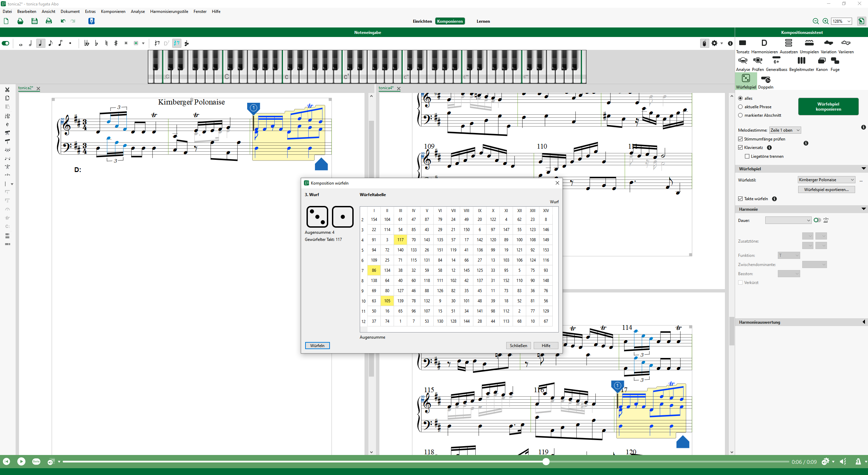Open the Aussetzen tool
This screenshot has height=475, width=868.
pyautogui.click(x=789, y=46)
